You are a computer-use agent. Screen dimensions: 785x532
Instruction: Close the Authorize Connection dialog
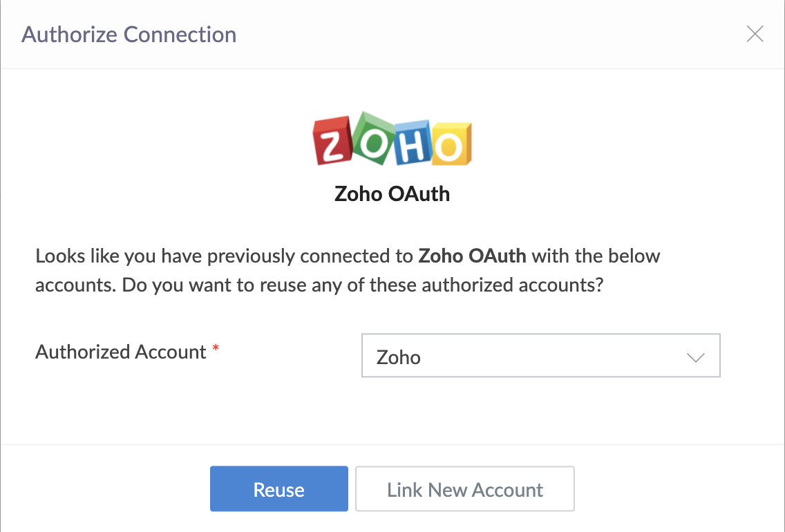755,34
